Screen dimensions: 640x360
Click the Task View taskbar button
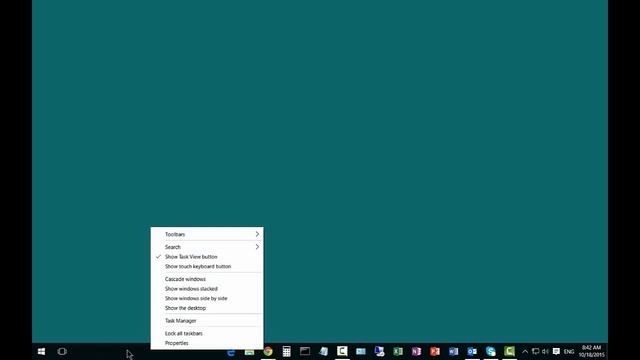62,351
